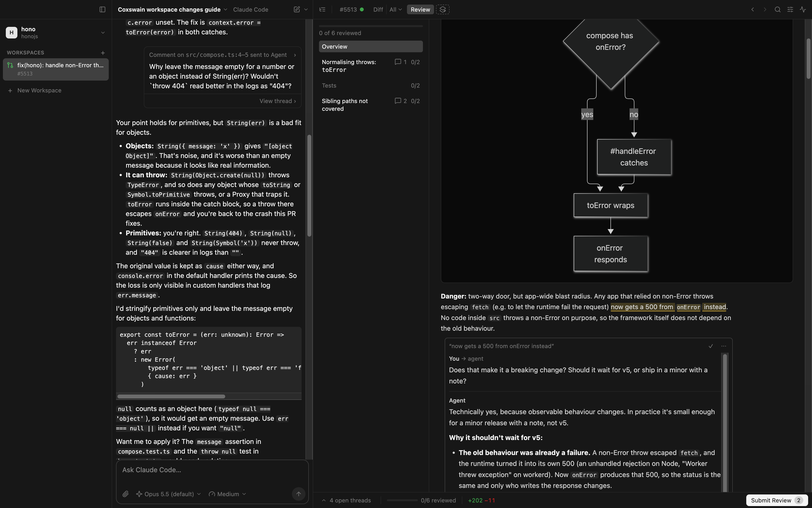Click comment icon on Normalising throws row
The image size is (812, 508).
pyautogui.click(x=398, y=62)
